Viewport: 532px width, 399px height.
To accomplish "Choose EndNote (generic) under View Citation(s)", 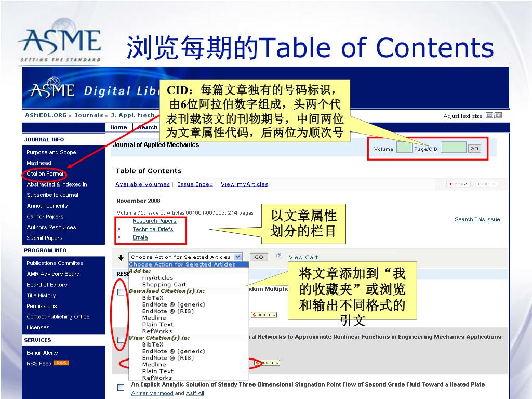I will pos(174,351).
